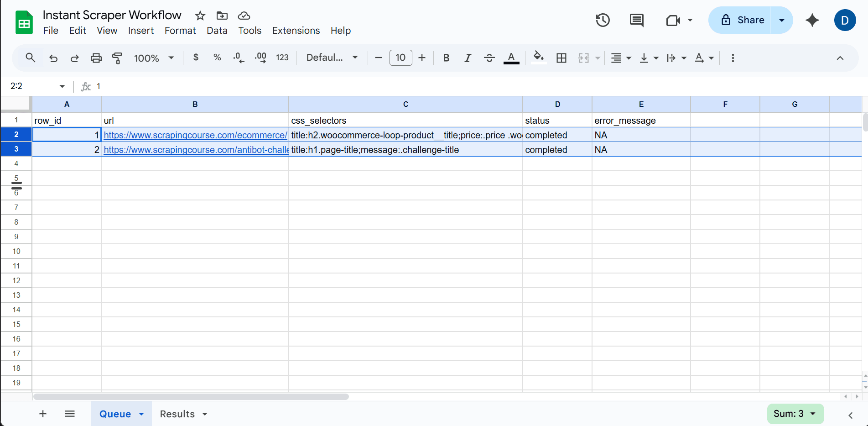Show more toolbar options
The height and width of the screenshot is (426, 868).
tap(733, 58)
